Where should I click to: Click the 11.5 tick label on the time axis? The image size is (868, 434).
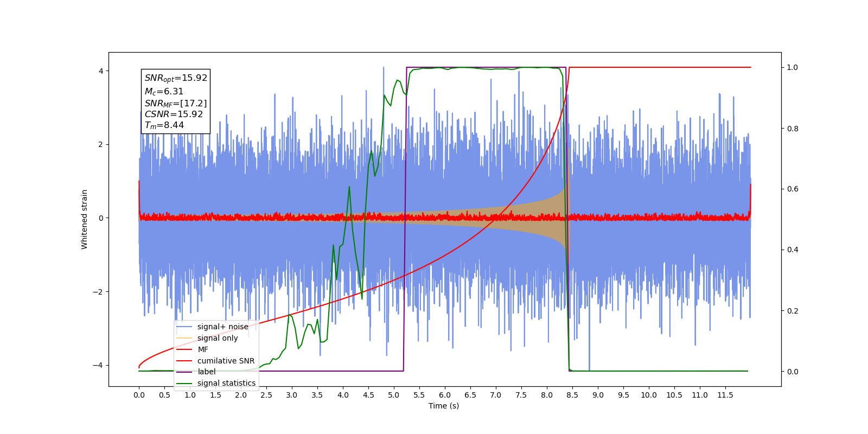point(725,395)
